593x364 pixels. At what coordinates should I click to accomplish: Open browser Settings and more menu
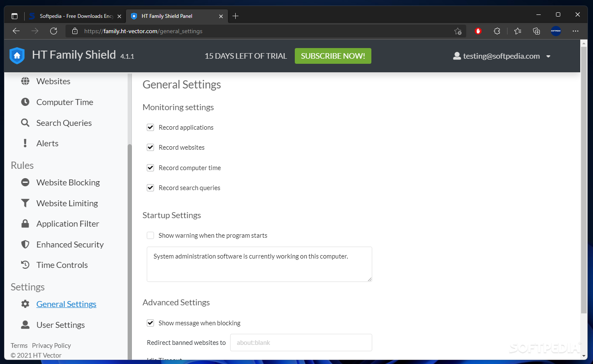(x=576, y=31)
